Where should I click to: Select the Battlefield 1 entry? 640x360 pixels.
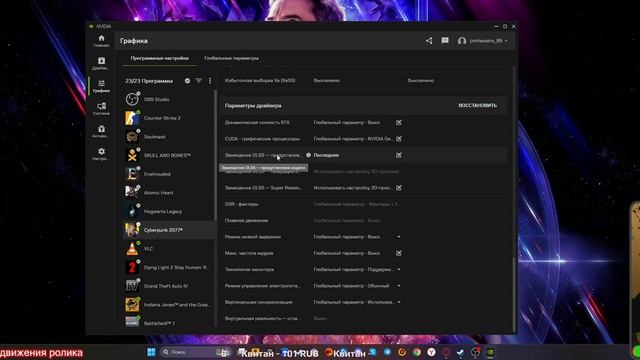tap(169, 322)
